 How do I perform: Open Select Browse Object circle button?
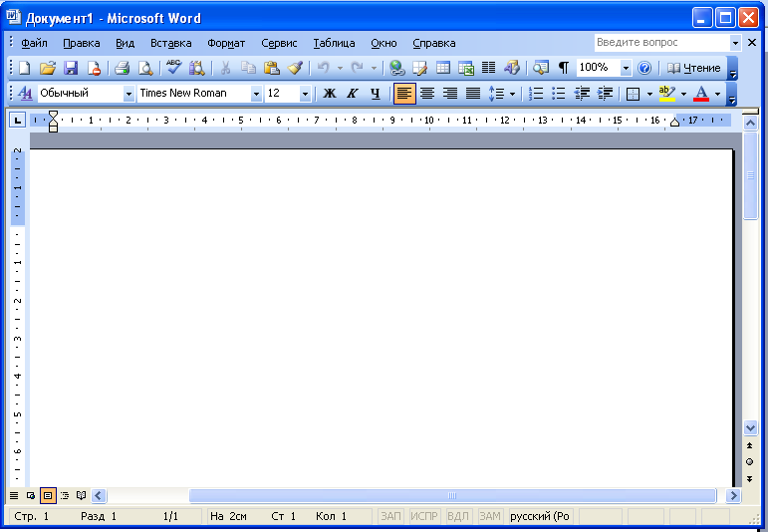(x=749, y=462)
